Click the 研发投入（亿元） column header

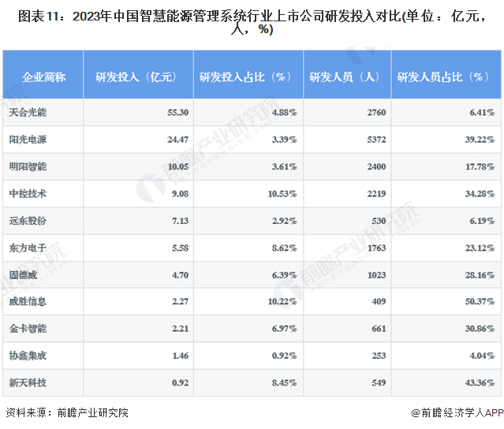click(138, 75)
